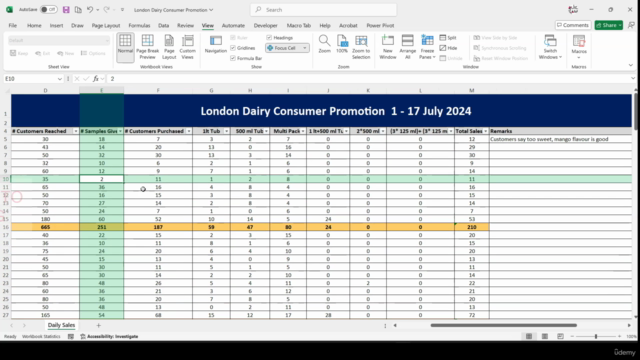640x360 pixels.
Task: Click Workbook Statistics in status bar
Action: (41, 336)
